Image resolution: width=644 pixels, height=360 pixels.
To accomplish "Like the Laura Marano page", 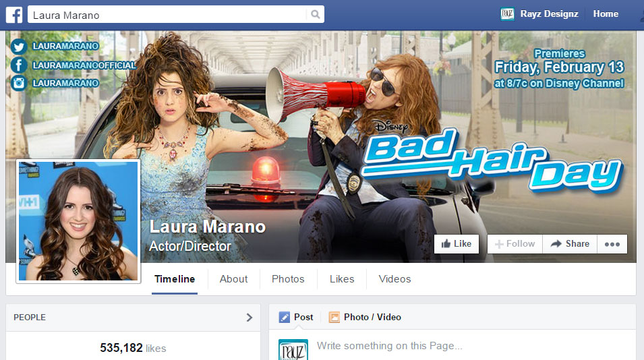I will [x=457, y=244].
